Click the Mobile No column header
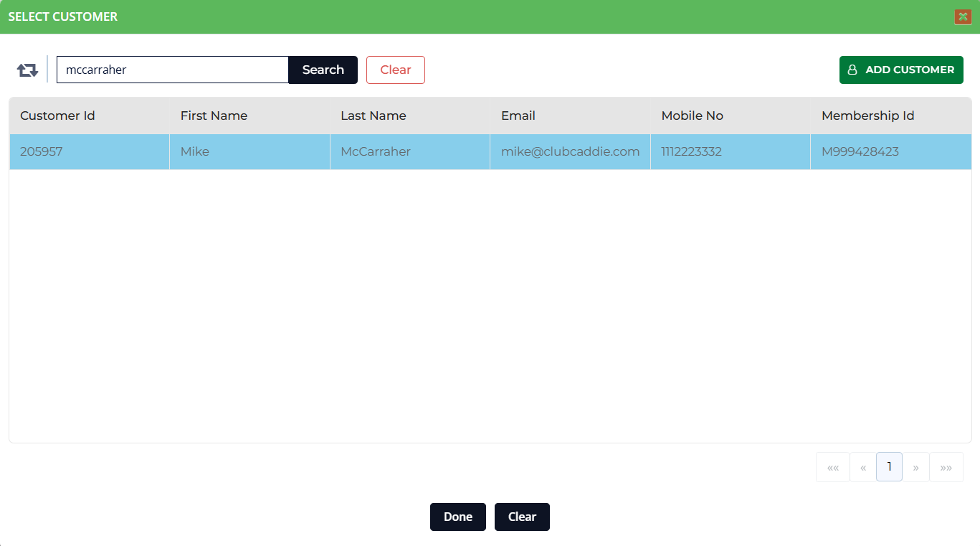The image size is (980, 546). (692, 116)
